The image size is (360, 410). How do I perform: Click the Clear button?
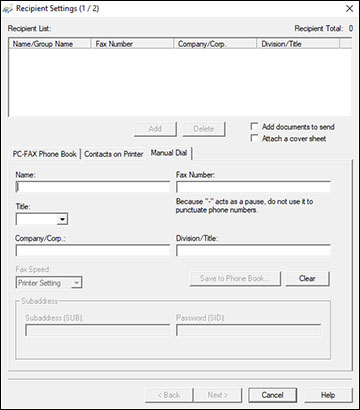tap(307, 279)
